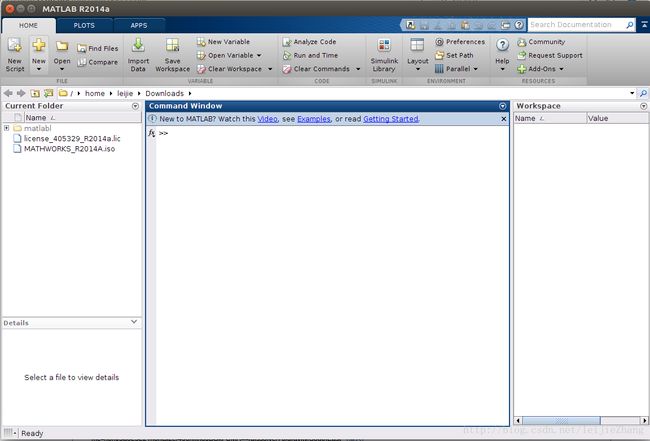Select license_405329_R2014a.lic file
Screen dimensions: 650x441
72,138
